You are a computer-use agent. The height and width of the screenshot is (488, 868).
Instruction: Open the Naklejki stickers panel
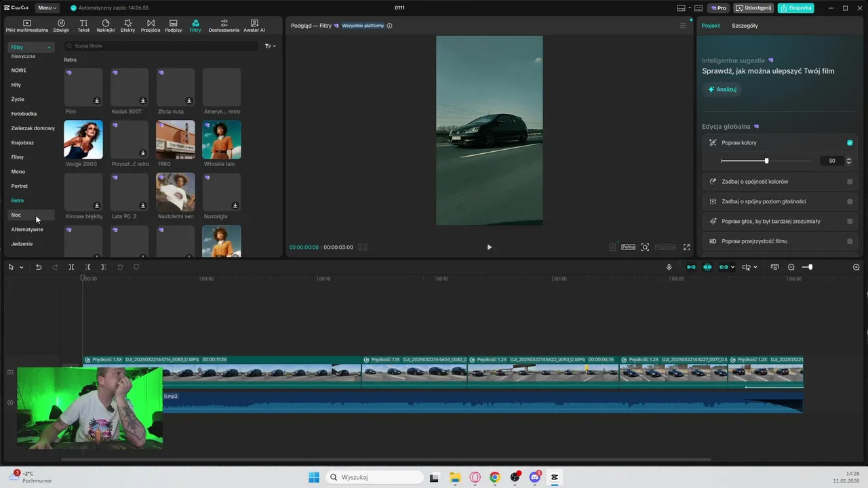(x=106, y=26)
